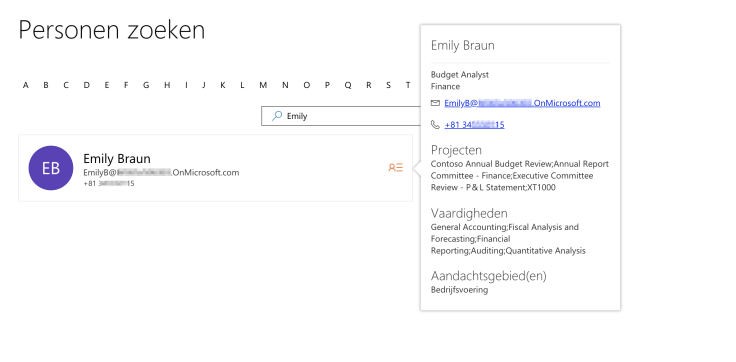
Task: Open Emily Braun's profile card icon
Action: coord(395,168)
